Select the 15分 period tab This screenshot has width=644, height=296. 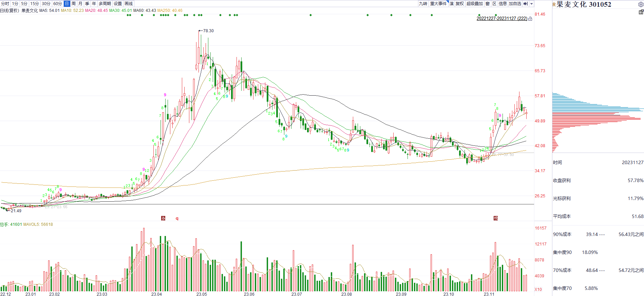click(35, 3)
